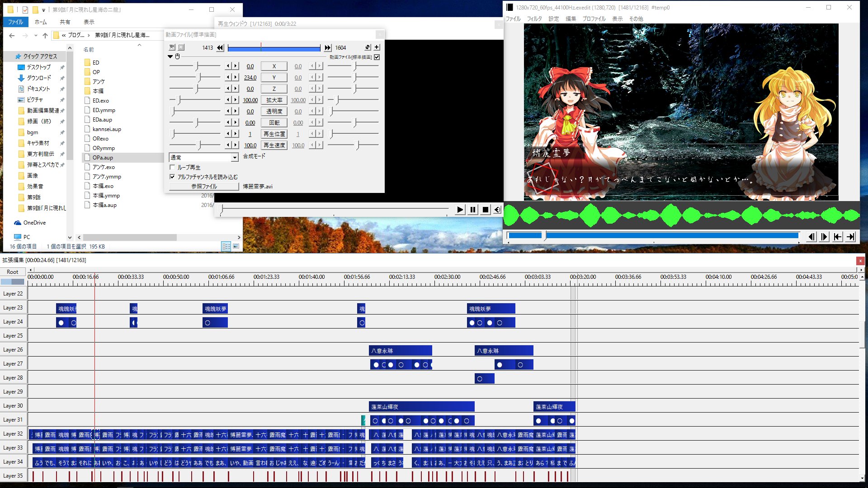
Task: Select OPa.aup file in Explorer
Action: 103,158
